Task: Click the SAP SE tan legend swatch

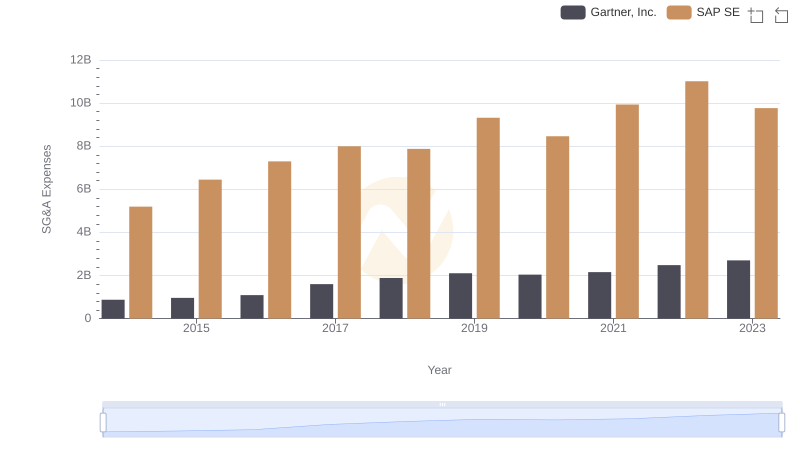Action: 679,12
